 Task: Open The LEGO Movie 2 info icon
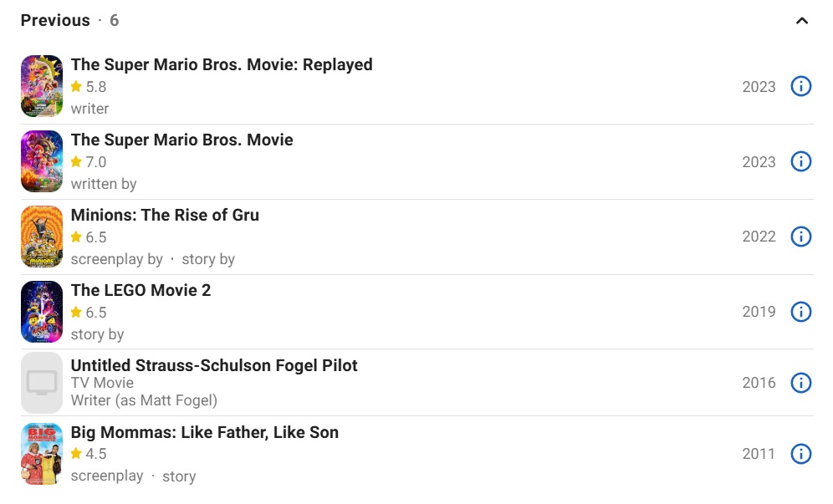800,312
